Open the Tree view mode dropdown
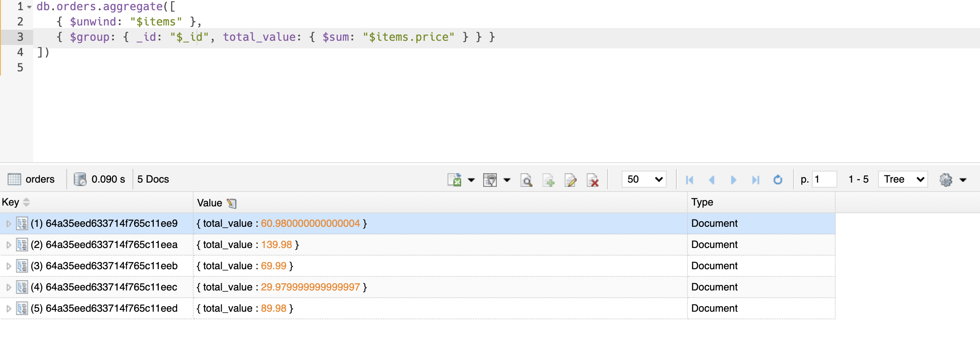980x338 pixels. point(903,179)
